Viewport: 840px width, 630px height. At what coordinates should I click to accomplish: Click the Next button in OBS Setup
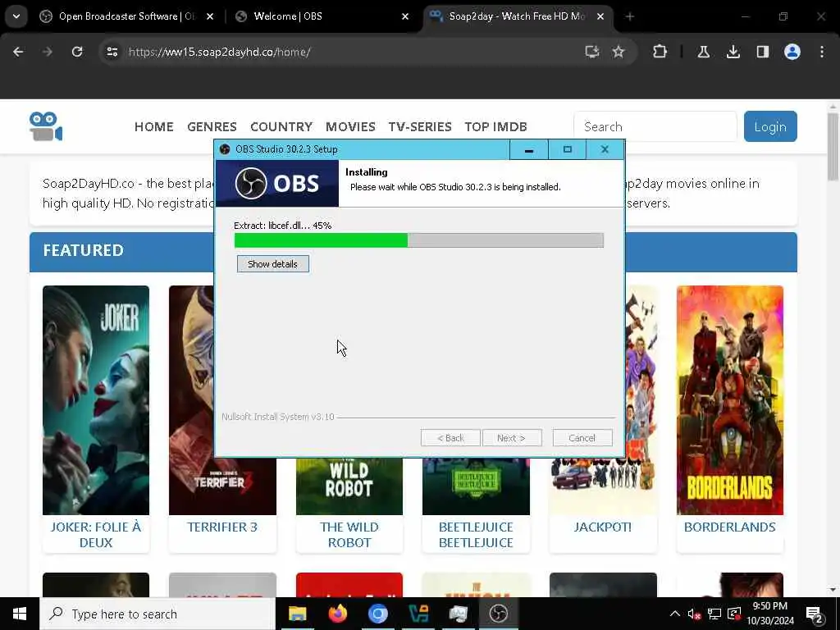tap(511, 438)
